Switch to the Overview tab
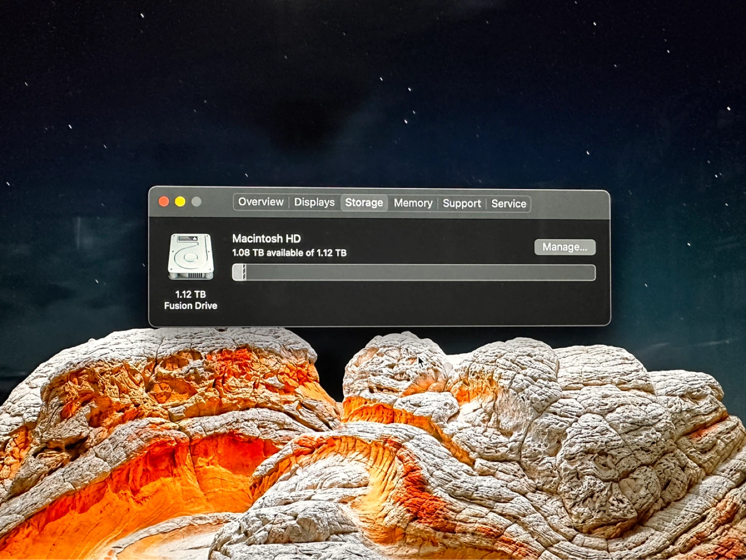746x560 pixels. click(261, 202)
